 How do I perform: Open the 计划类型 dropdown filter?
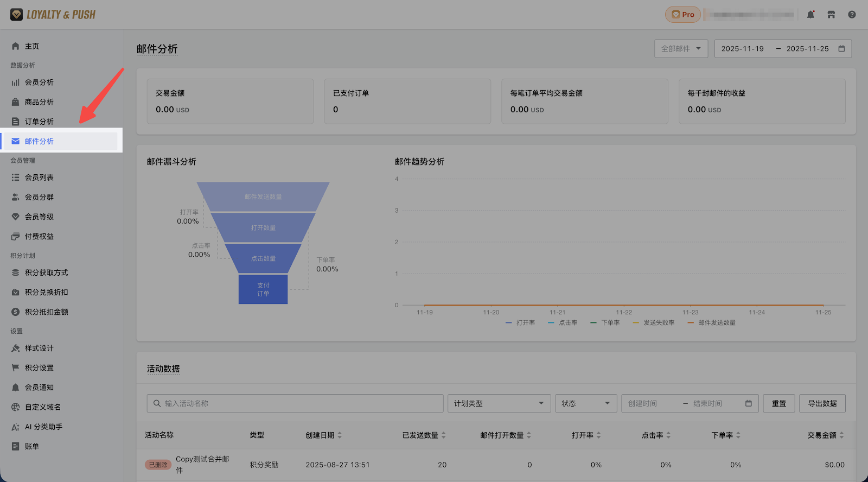click(499, 403)
